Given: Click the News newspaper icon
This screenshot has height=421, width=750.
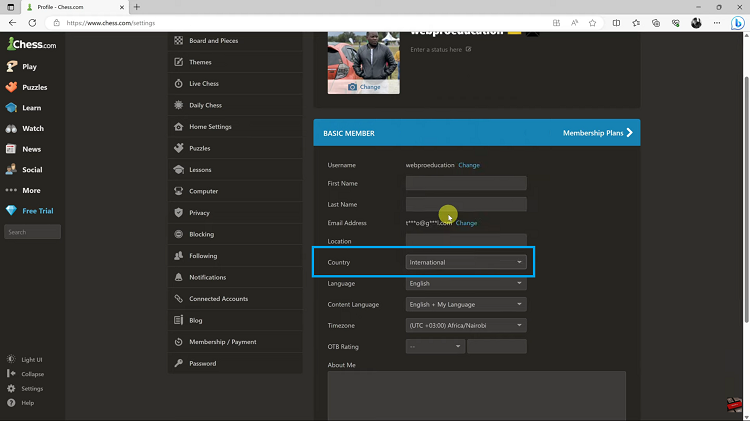Looking at the screenshot, I should click(x=11, y=149).
